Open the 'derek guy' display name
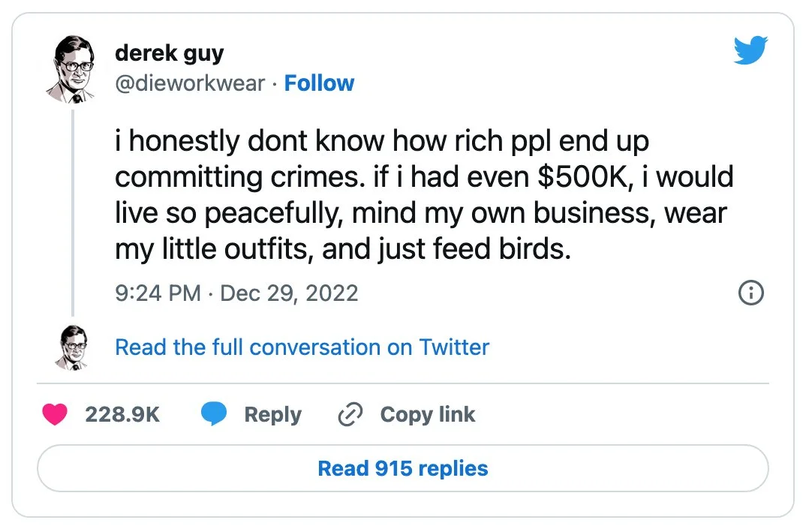The height and width of the screenshot is (532, 809). 170,53
